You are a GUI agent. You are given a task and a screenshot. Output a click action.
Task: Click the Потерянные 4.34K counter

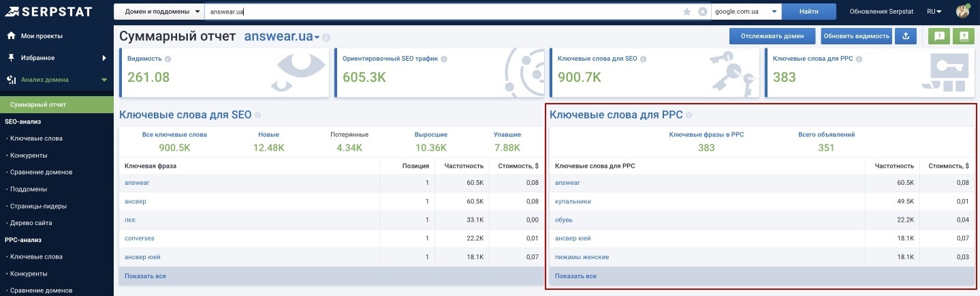point(349,141)
